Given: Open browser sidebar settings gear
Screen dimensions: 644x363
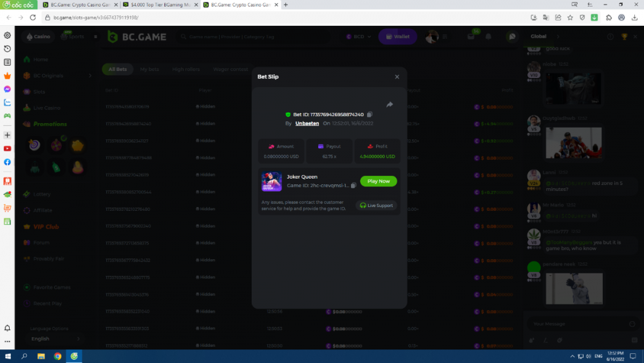Looking at the screenshot, I should click(7, 35).
